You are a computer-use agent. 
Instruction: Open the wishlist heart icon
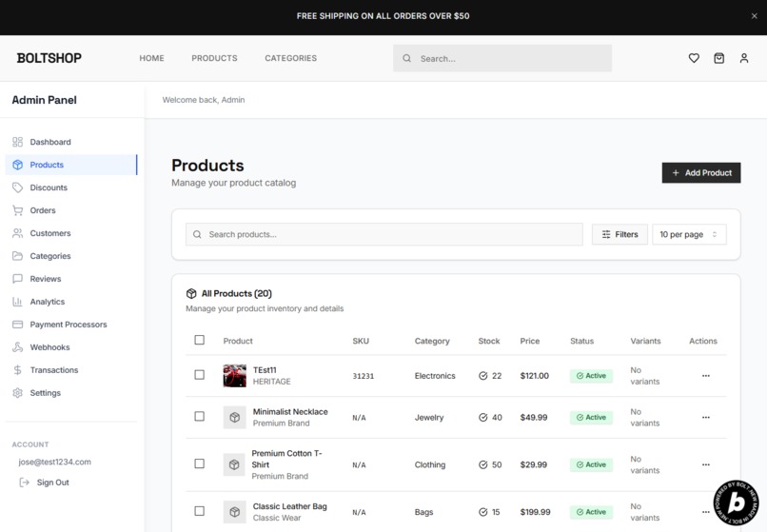[x=694, y=58]
